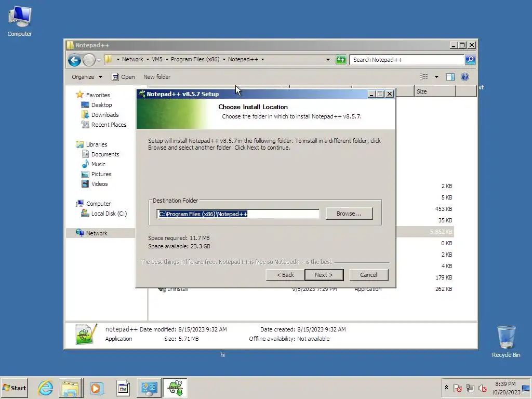Click the notepad++ application thumbnail in details pane
Image resolution: width=532 pixels, height=399 pixels.
[x=86, y=334]
